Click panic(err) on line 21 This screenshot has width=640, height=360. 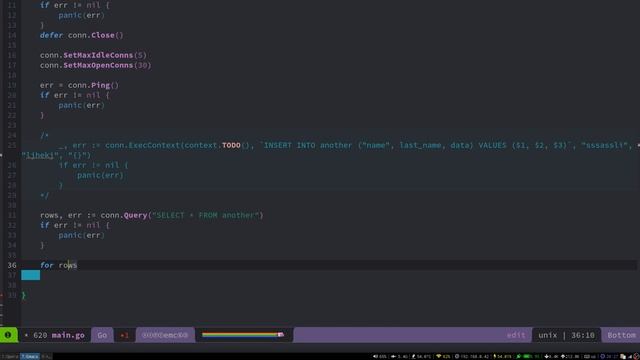(x=82, y=105)
